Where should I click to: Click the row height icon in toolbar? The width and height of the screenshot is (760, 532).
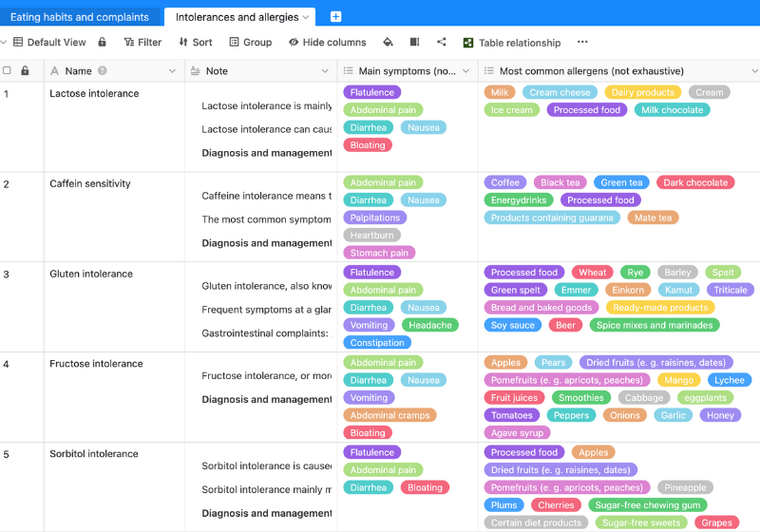pos(414,42)
